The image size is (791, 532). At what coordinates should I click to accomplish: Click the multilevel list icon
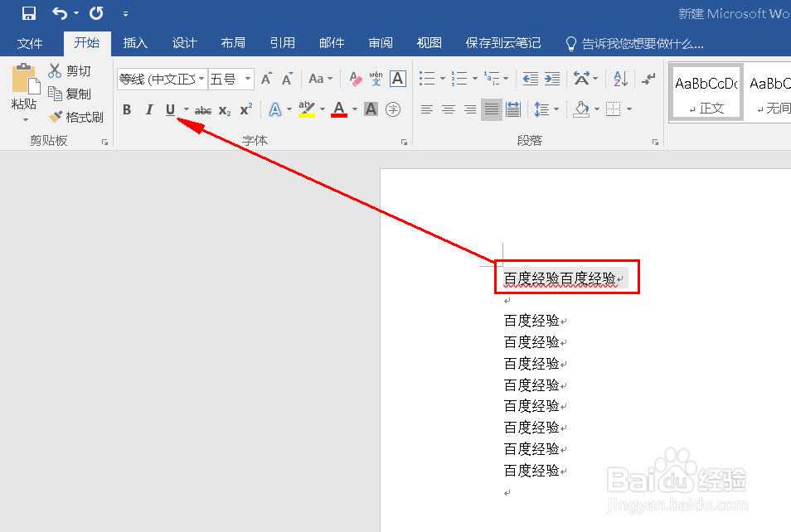pyautogui.click(x=492, y=79)
